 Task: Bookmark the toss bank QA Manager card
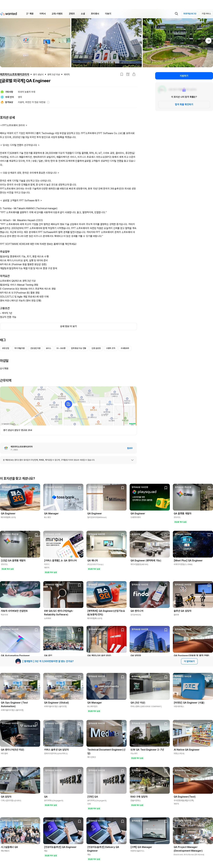pos(79,488)
